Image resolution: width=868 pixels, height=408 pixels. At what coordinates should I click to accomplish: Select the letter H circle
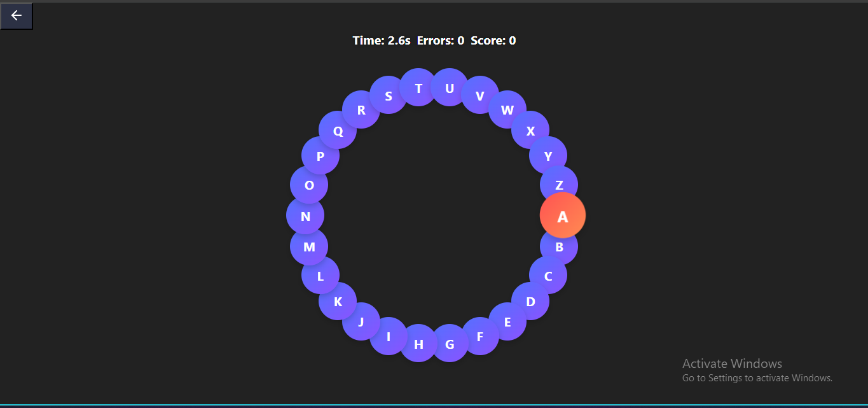(x=418, y=344)
